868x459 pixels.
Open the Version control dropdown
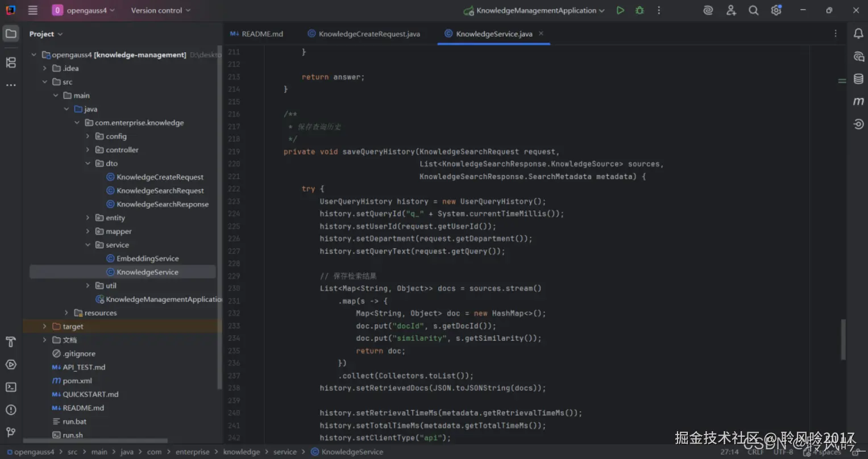click(x=160, y=10)
